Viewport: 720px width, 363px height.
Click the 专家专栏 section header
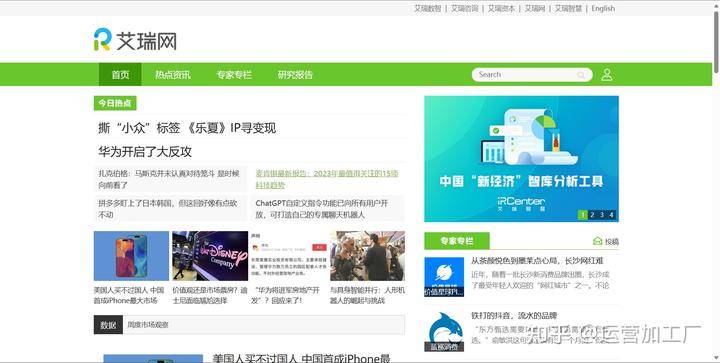(457, 241)
